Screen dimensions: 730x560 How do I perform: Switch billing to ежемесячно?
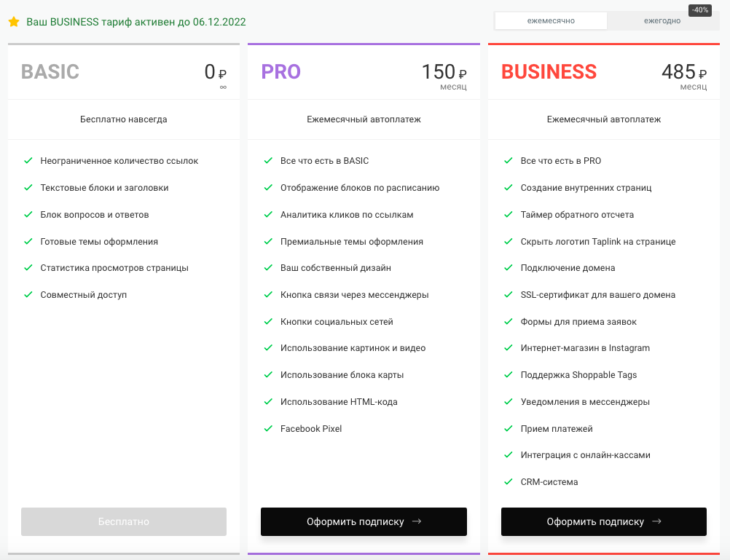point(551,21)
